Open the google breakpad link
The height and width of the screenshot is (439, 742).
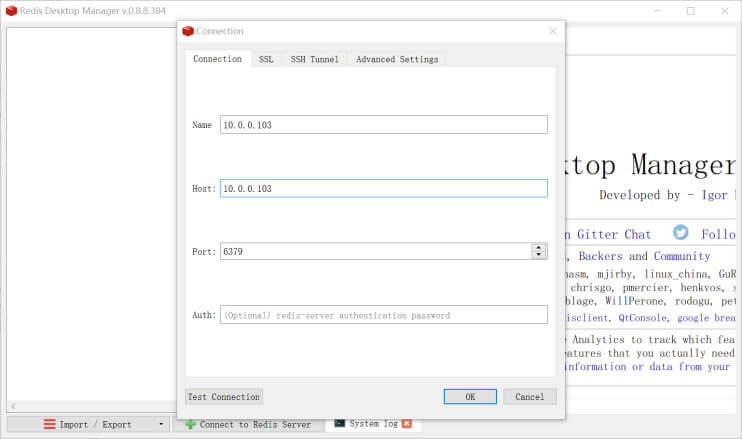coord(707,318)
